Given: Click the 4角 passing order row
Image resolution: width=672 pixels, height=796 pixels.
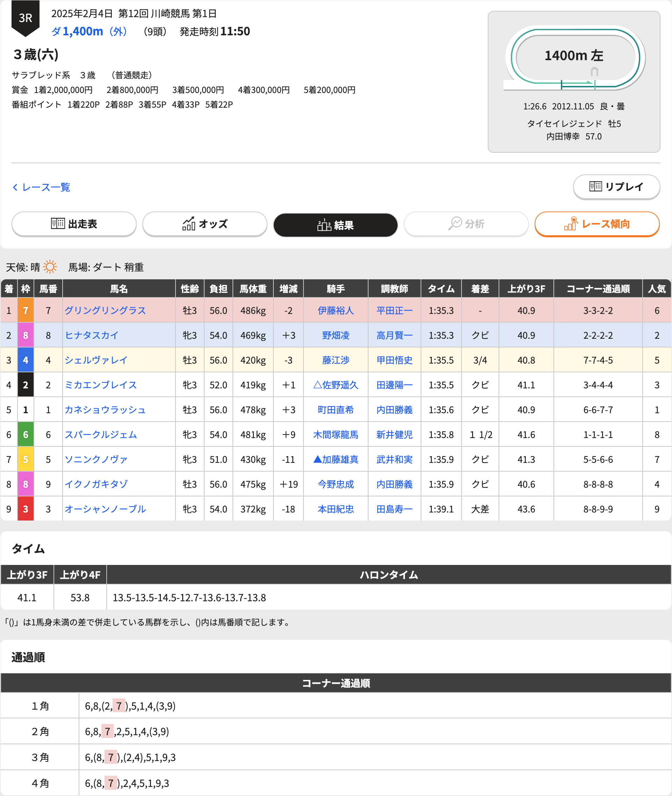Looking at the screenshot, I should pos(336,783).
